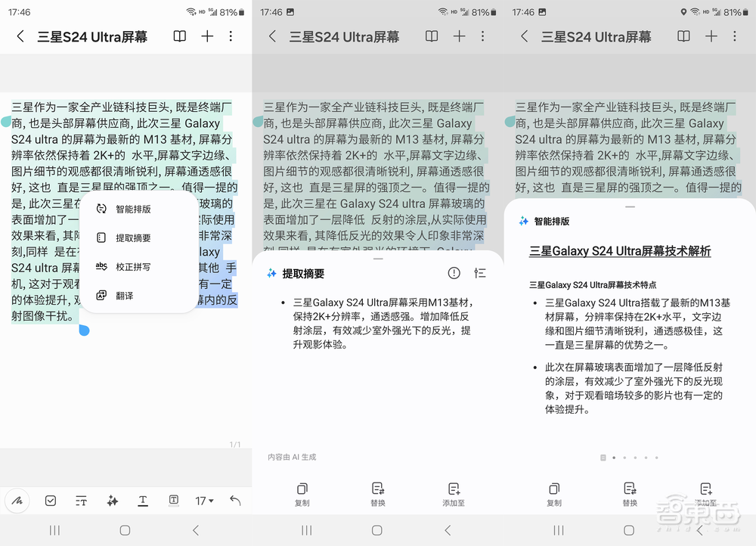
Task: Tap the AI assist sparkle icon in the toolbar
Action: pos(113,501)
